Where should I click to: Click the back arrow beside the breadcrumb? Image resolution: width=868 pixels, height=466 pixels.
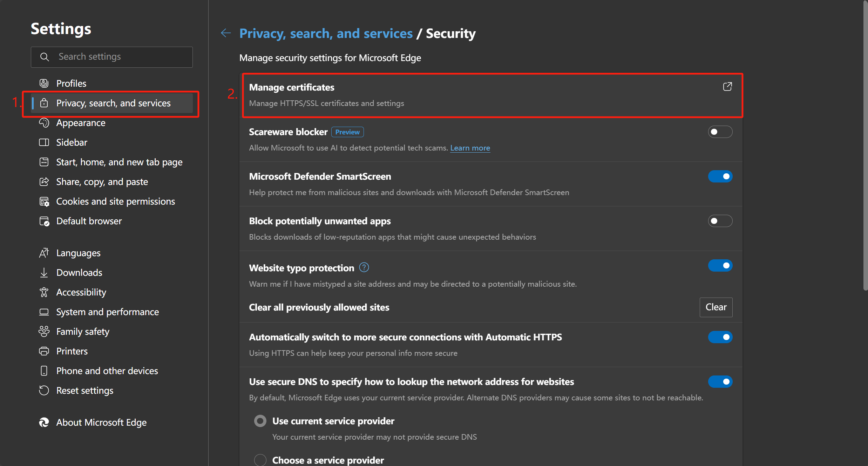point(226,33)
